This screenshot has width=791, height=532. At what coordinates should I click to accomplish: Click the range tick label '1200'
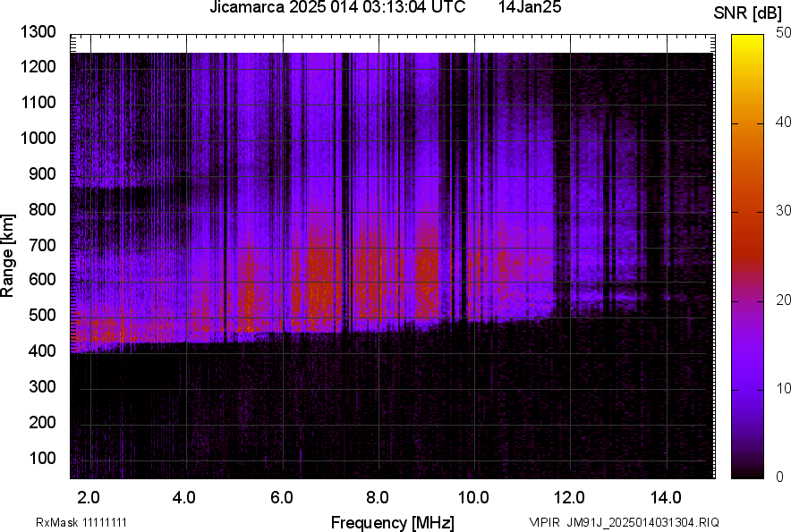point(38,66)
